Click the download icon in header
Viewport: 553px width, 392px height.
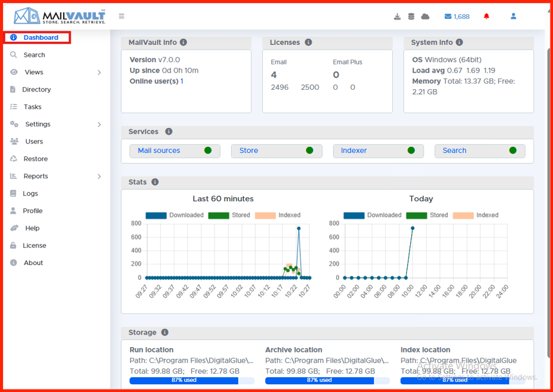click(397, 17)
